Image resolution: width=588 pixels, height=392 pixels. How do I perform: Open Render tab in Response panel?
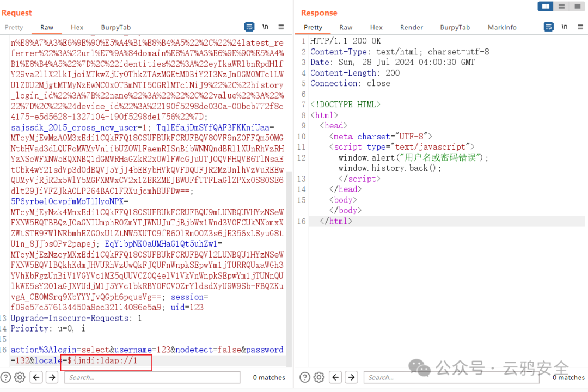point(412,27)
